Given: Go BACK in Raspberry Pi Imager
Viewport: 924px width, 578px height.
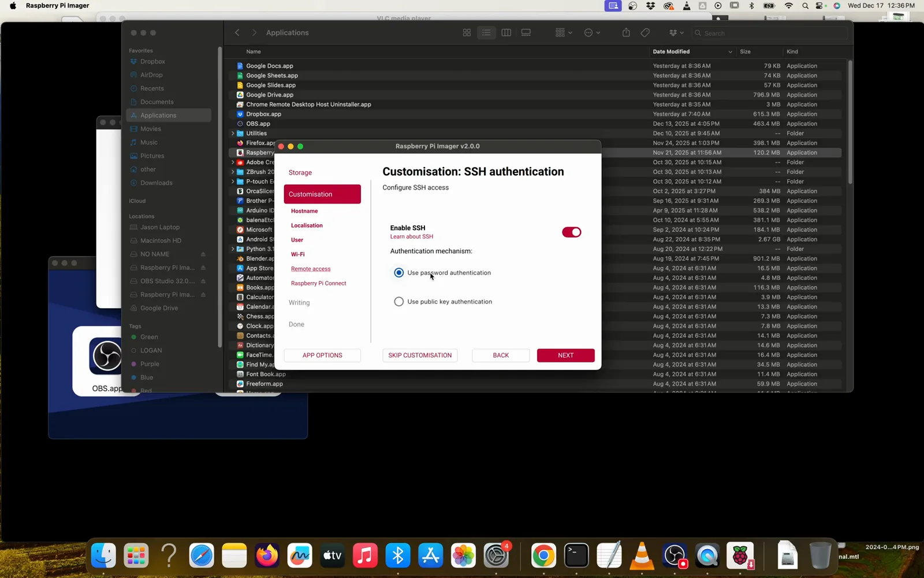Looking at the screenshot, I should (x=501, y=355).
